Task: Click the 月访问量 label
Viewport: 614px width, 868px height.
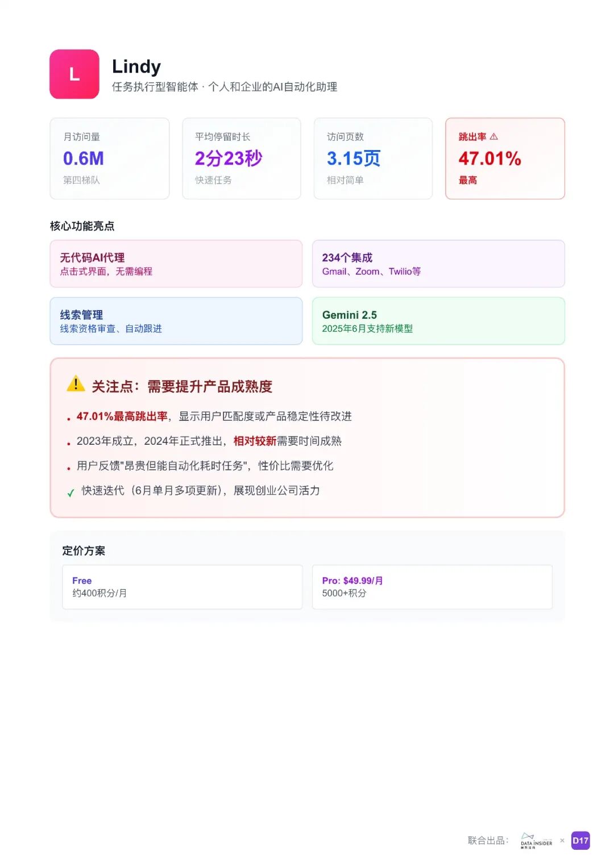Action: (x=81, y=137)
